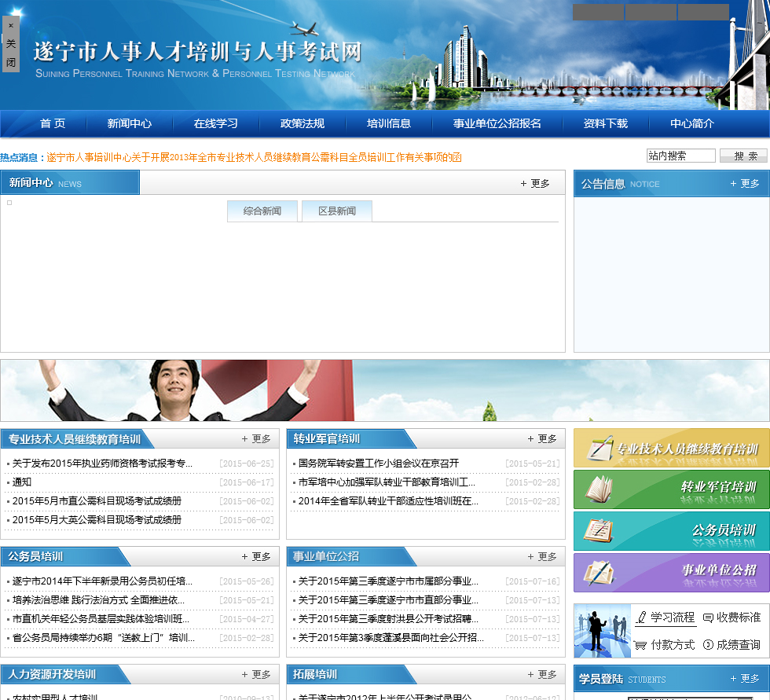Open 更多 in the 学员登陆 panel
Screen dimensions: 770x700
click(x=745, y=679)
